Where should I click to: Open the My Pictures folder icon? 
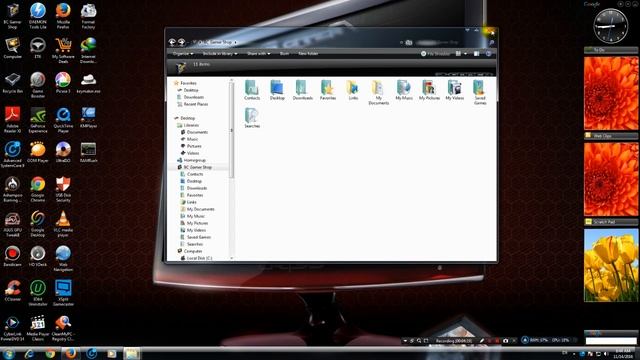pos(429,90)
